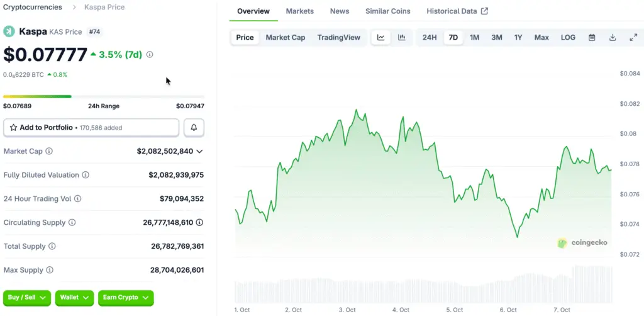Follow the Cryptocurrencies breadcrumb link

pyautogui.click(x=33, y=7)
